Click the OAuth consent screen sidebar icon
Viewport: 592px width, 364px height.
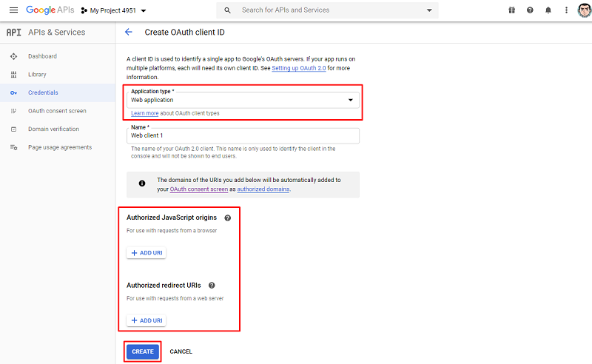(x=13, y=111)
